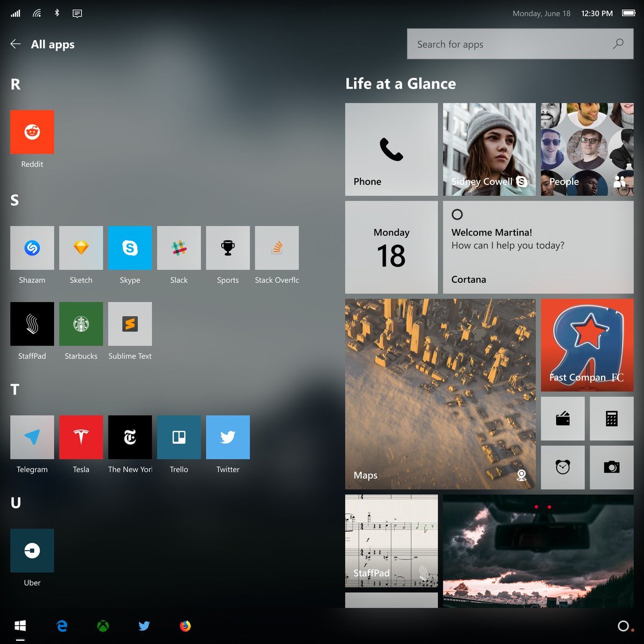Launch the Starbucks app
644x644 pixels.
(81, 324)
